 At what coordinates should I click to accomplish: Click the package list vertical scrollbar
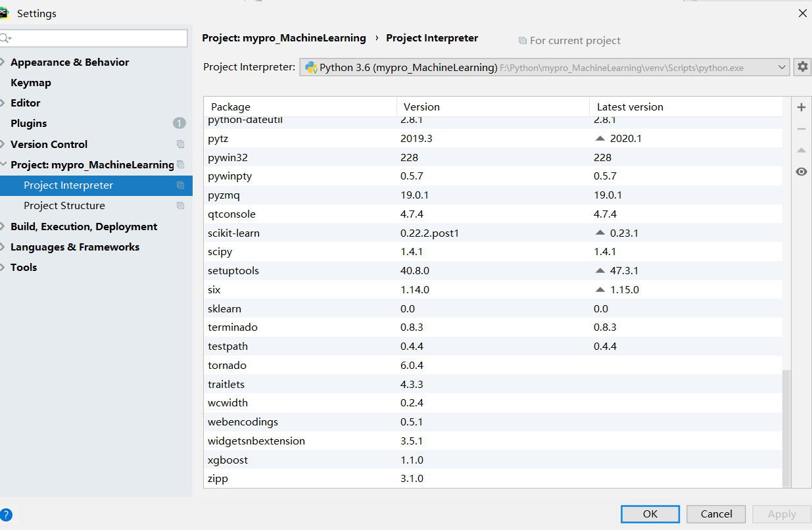787,429
